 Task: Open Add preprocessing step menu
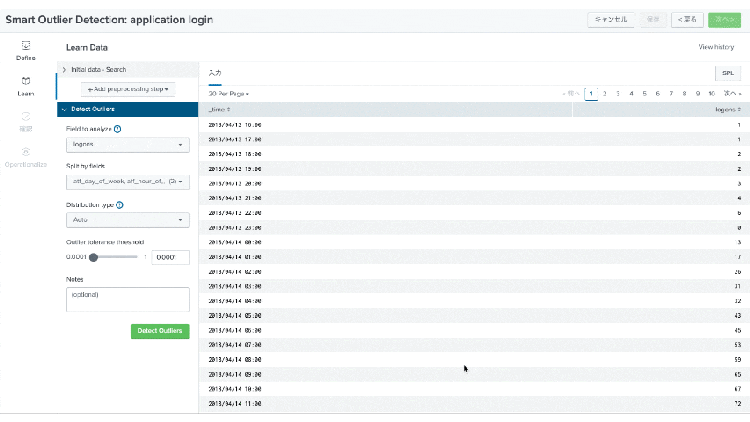[128, 89]
